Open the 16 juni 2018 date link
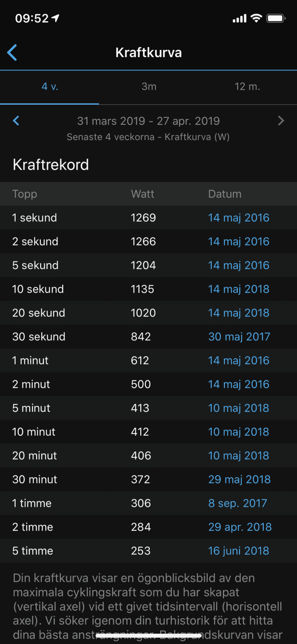This screenshot has height=644, width=297. tap(239, 551)
